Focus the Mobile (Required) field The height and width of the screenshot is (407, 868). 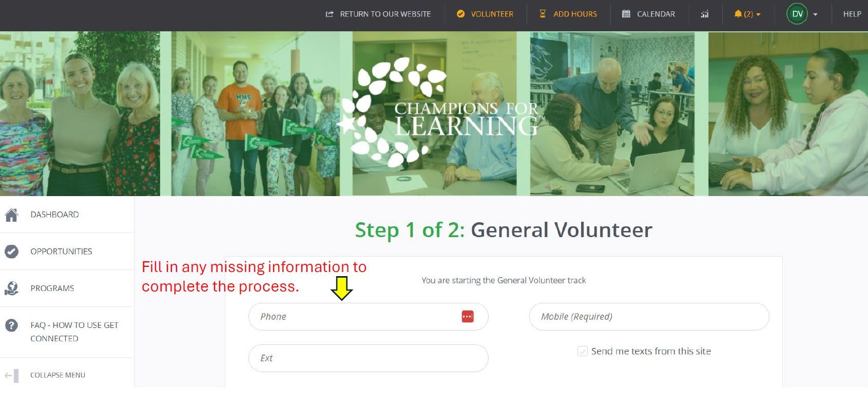point(649,317)
